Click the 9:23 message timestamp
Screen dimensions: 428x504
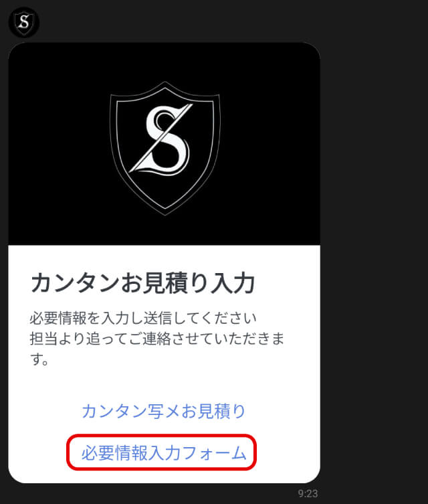pos(308,493)
